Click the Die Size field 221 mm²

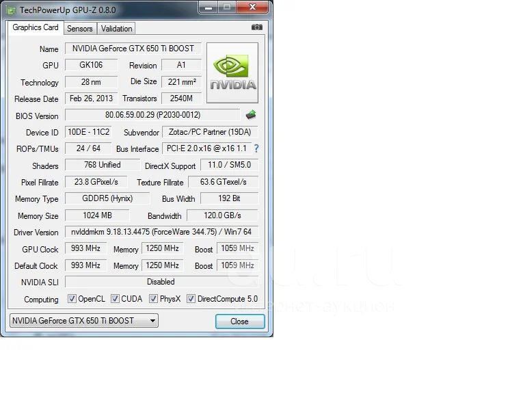[181, 81]
